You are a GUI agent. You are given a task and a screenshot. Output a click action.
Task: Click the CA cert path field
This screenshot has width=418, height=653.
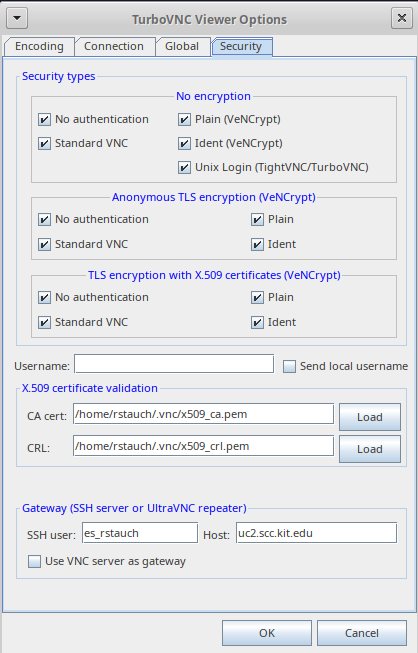pos(203,414)
